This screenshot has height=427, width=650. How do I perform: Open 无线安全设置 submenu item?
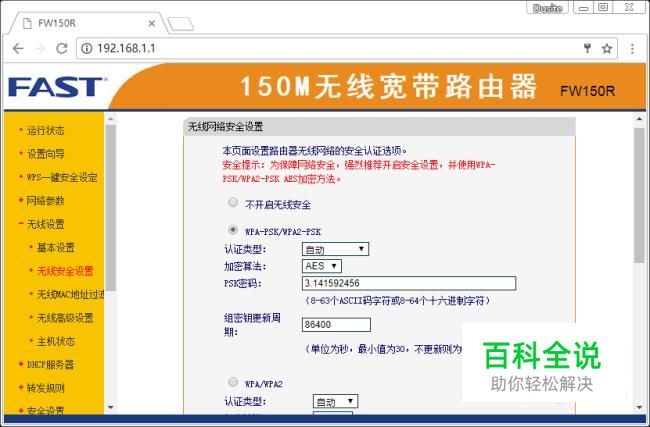click(x=65, y=271)
